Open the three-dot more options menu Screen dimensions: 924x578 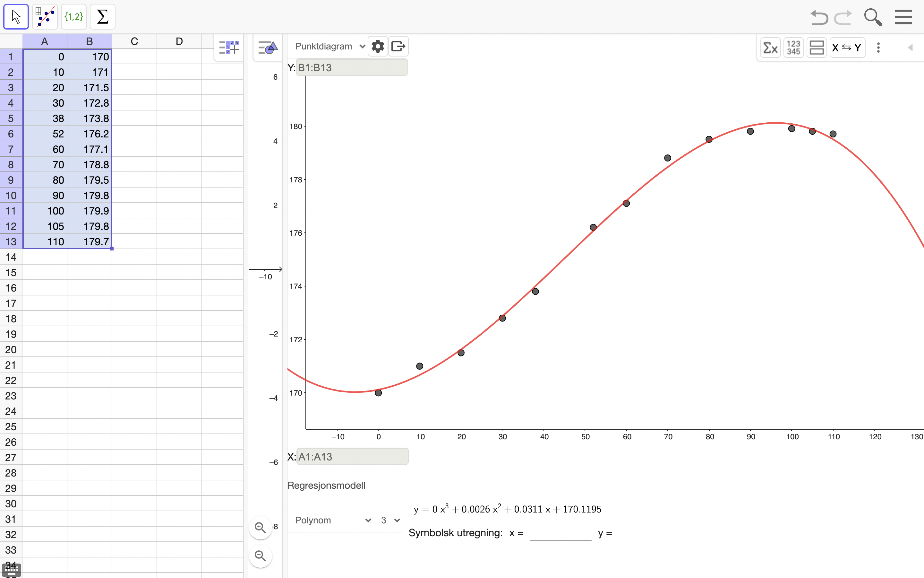click(x=878, y=48)
